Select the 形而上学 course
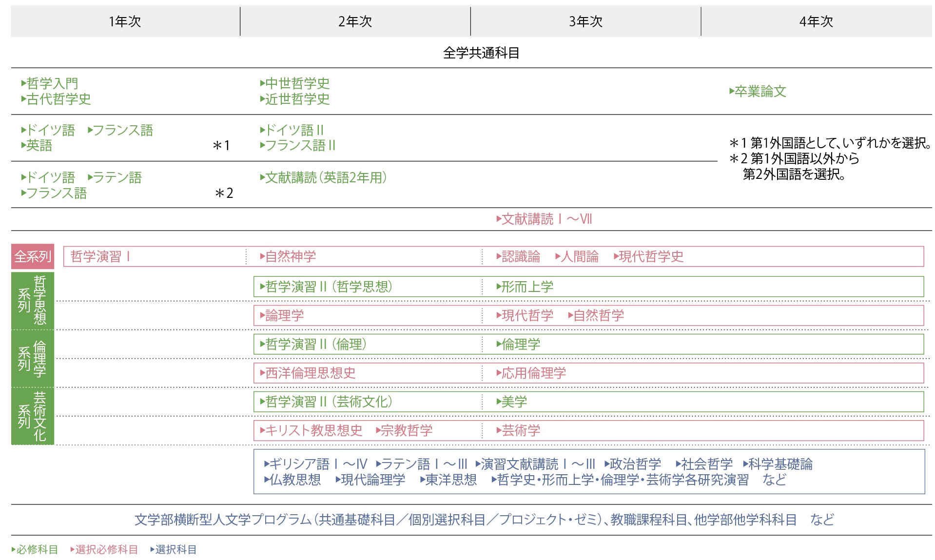 525,287
